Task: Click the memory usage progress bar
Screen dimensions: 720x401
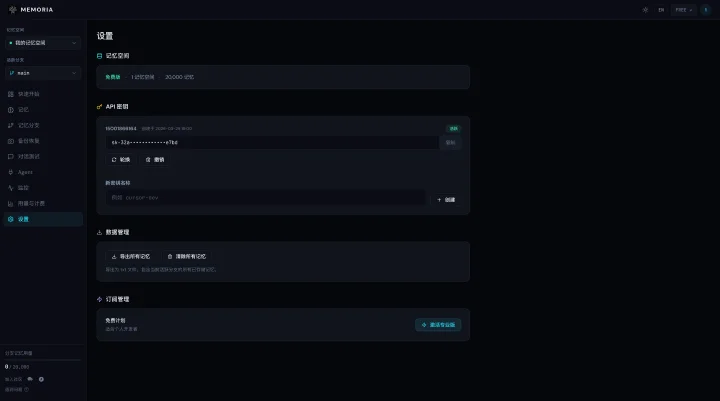Action: click(42, 360)
